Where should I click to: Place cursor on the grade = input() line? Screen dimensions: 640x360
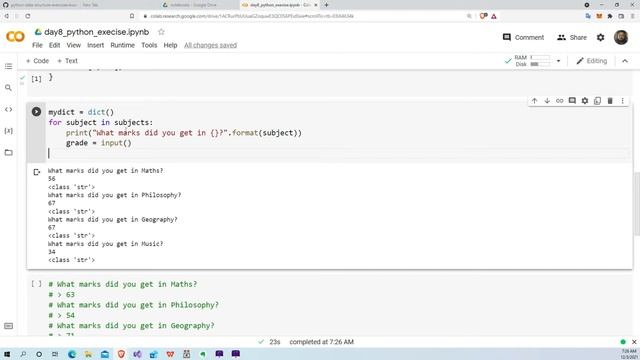point(99,143)
